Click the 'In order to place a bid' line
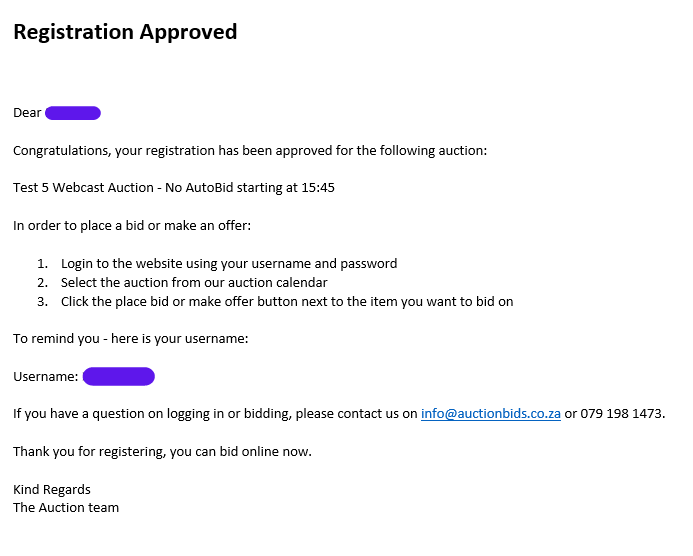Image resolution: width=693 pixels, height=556 pixels. tap(132, 225)
